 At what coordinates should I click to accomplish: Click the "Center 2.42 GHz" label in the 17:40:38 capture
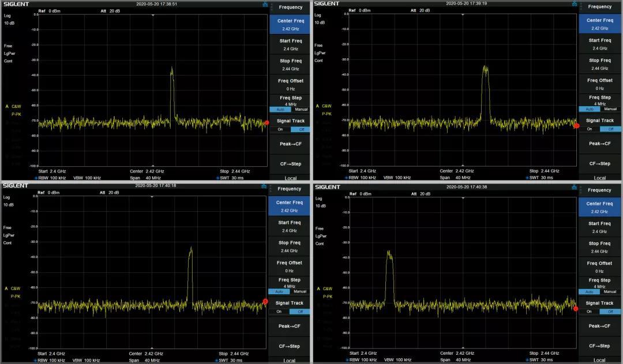click(457, 353)
